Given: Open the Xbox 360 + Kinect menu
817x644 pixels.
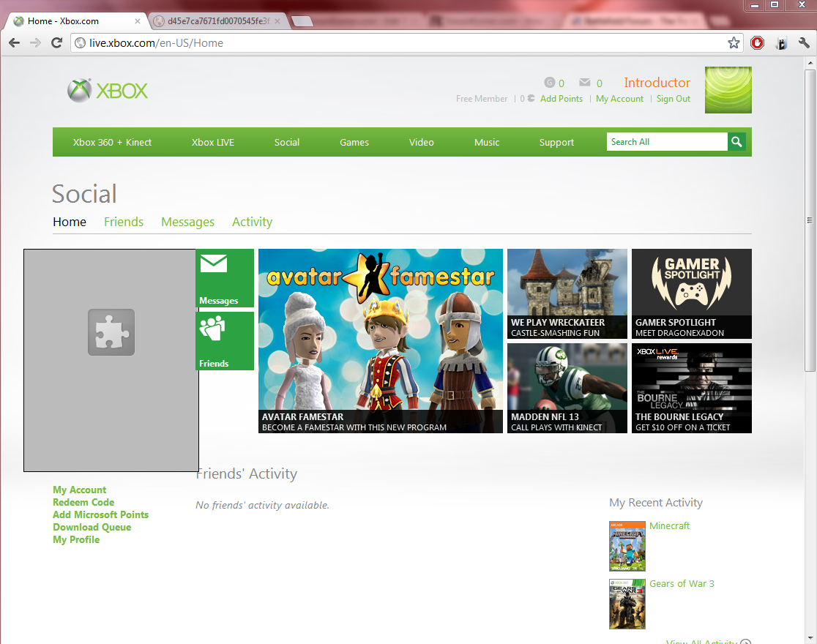Looking at the screenshot, I should (112, 142).
